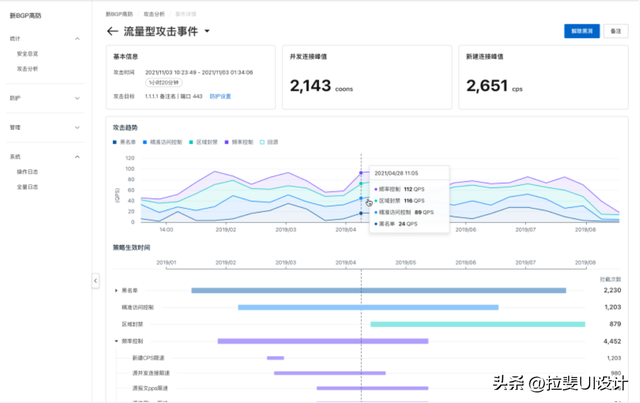Click the 新建CPS限速 row label

coord(148,358)
